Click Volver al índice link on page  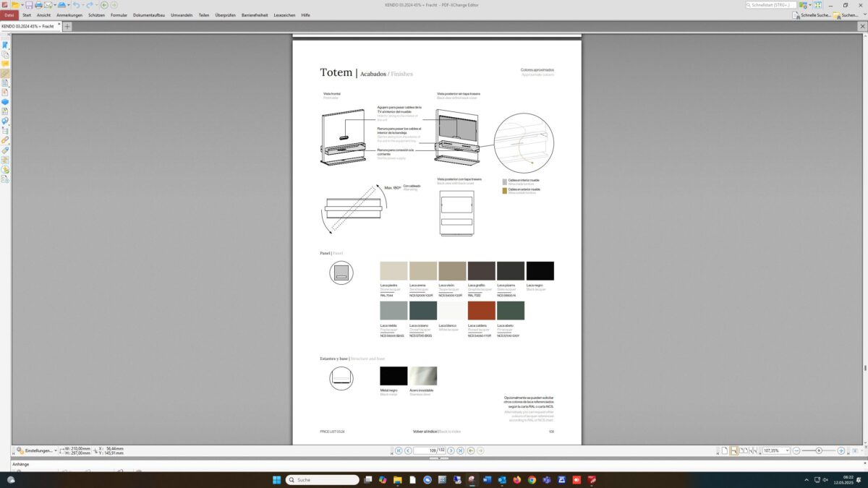click(x=425, y=432)
